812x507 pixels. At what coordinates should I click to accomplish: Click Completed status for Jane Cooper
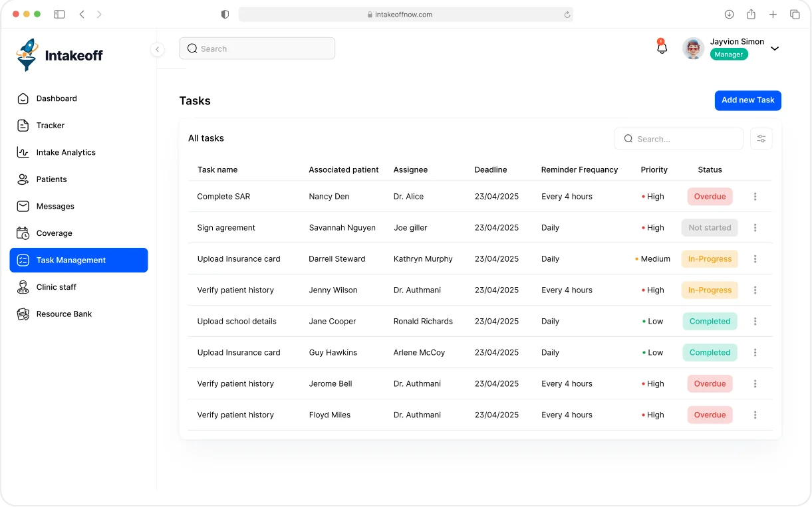click(x=710, y=322)
